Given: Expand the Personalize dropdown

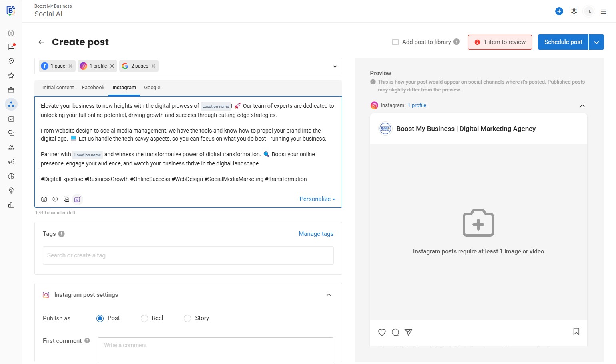Looking at the screenshot, I should [317, 199].
